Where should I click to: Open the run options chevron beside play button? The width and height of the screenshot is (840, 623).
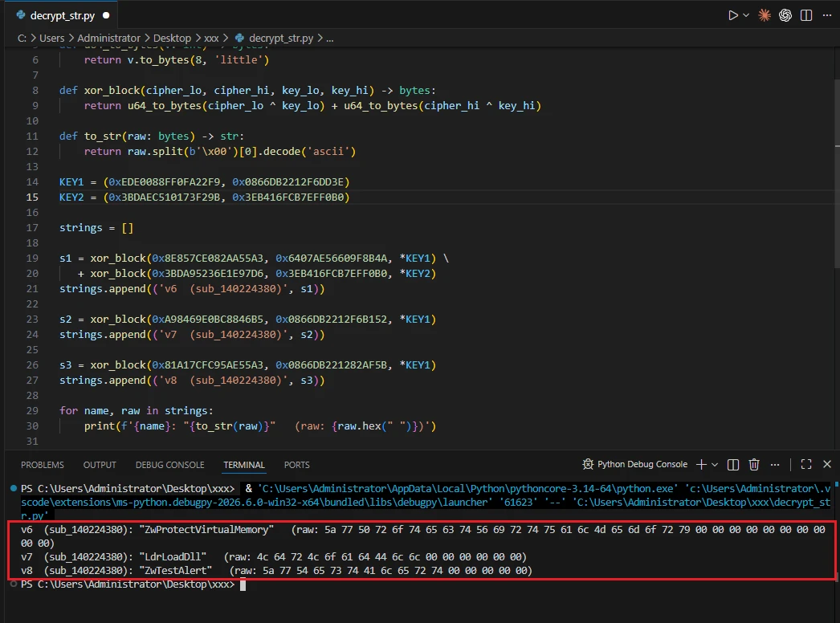(x=746, y=15)
